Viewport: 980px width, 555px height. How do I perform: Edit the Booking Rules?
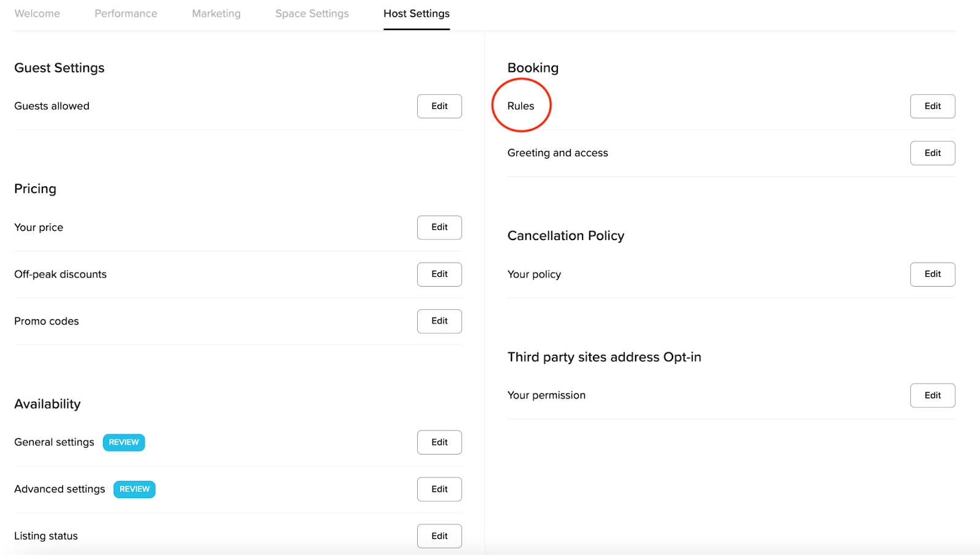coord(932,106)
